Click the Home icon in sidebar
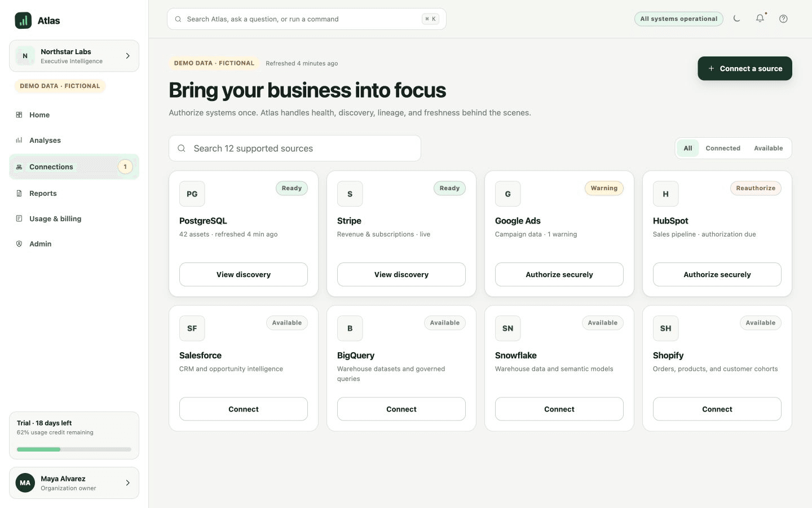The width and height of the screenshot is (812, 508). [19, 115]
